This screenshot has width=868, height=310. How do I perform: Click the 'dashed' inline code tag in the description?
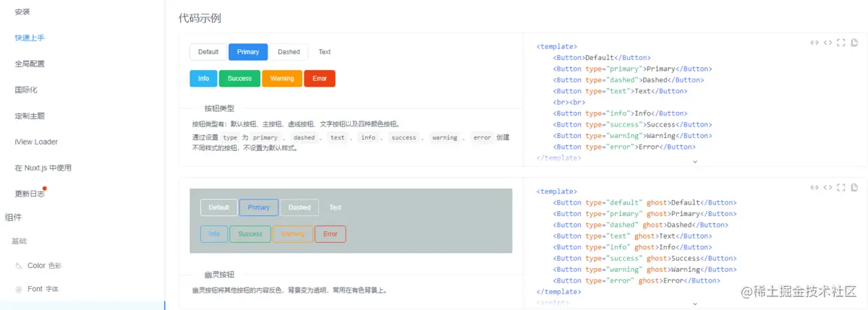[x=305, y=137]
